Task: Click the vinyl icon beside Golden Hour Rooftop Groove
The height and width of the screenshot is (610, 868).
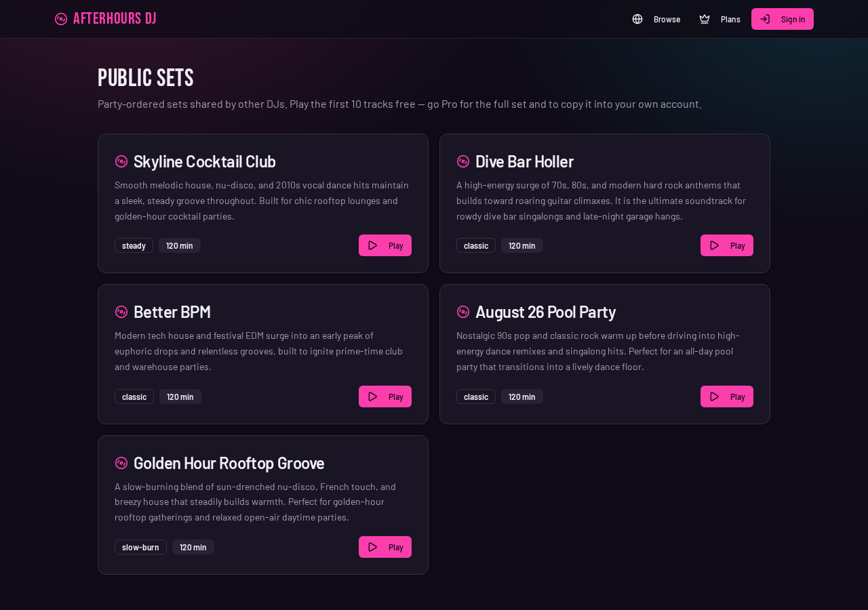Action: coord(121,463)
